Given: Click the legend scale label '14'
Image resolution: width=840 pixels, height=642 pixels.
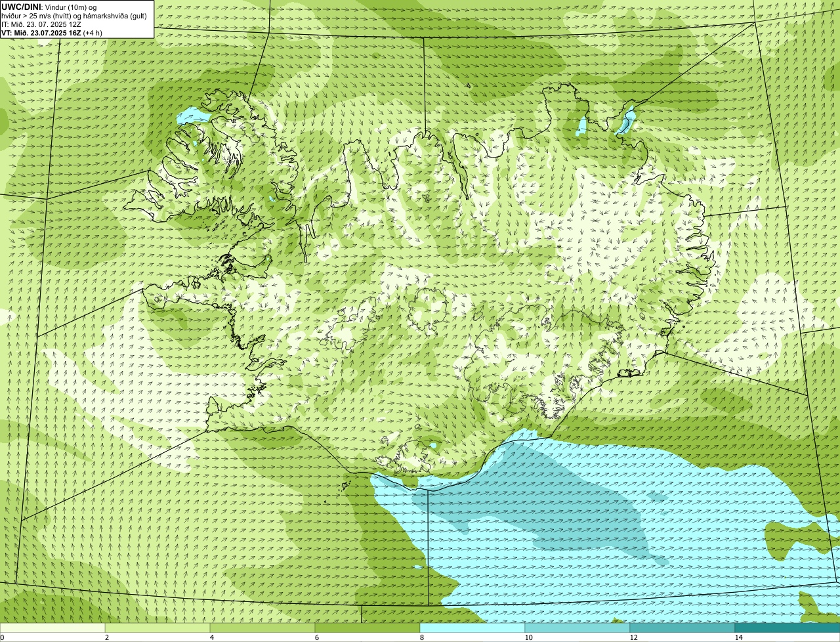Looking at the screenshot, I should [x=738, y=637].
